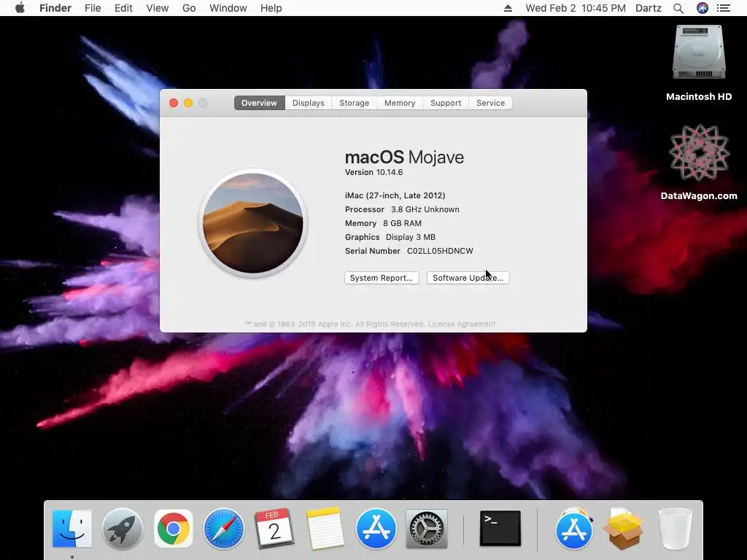747x560 pixels.
Task: Open the Finder menu
Action: pyautogui.click(x=55, y=8)
